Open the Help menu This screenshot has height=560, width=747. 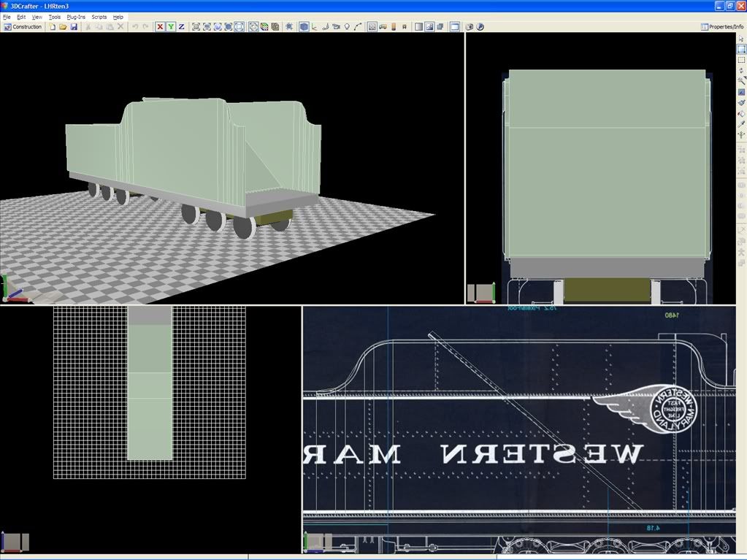(x=118, y=17)
